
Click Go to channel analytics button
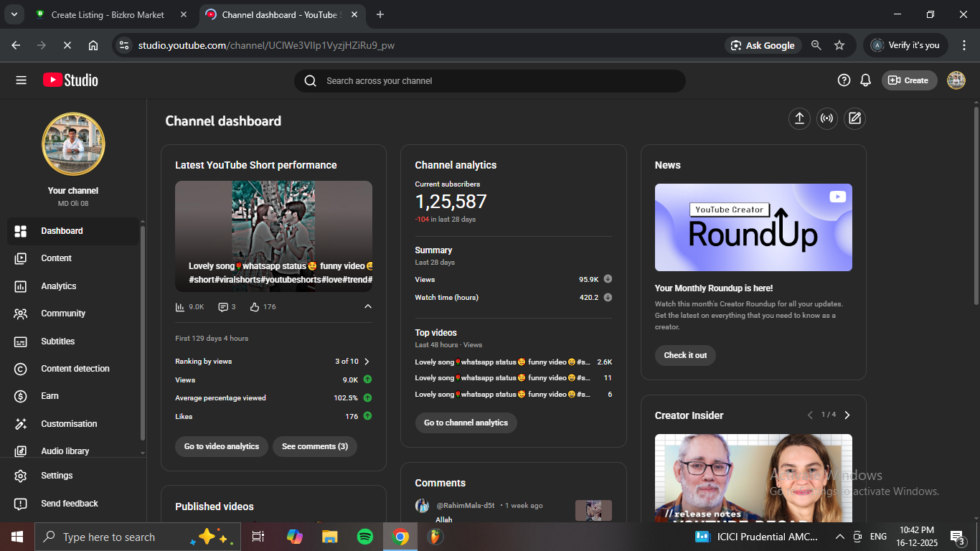466,423
